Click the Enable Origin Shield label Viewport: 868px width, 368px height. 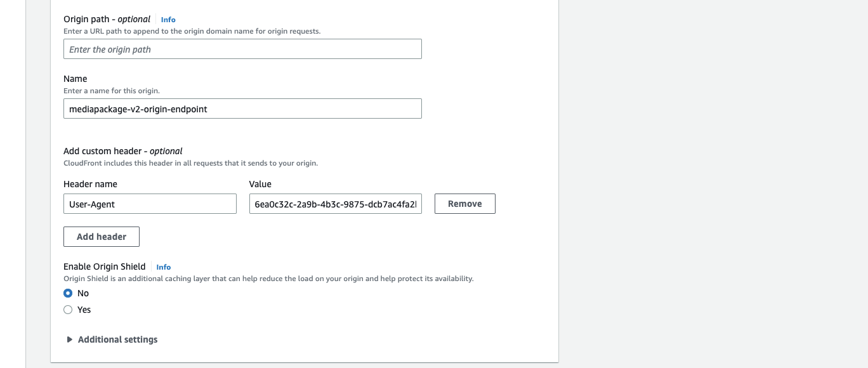tap(104, 266)
